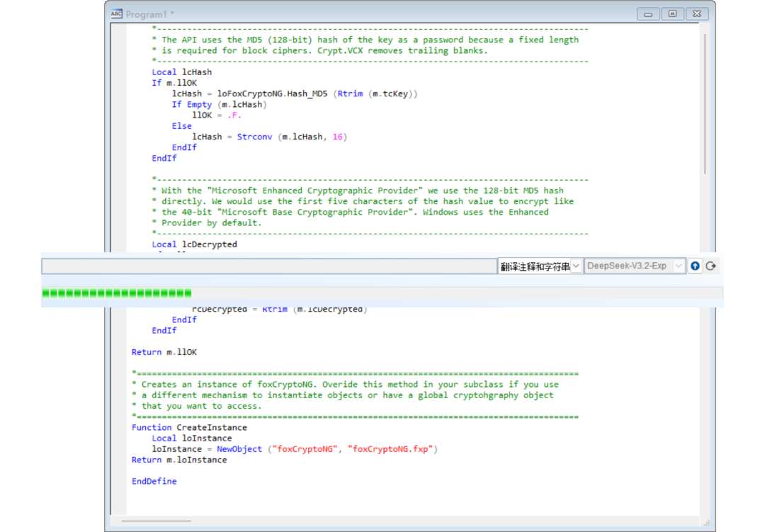Click the comment "is required for block ciphers"
The image size is (765, 532).
(x=319, y=50)
